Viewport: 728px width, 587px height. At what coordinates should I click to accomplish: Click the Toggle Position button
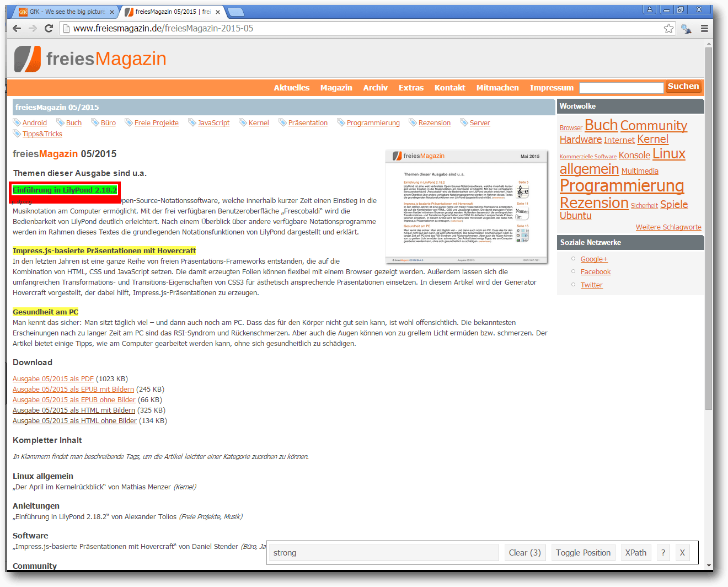pos(584,553)
